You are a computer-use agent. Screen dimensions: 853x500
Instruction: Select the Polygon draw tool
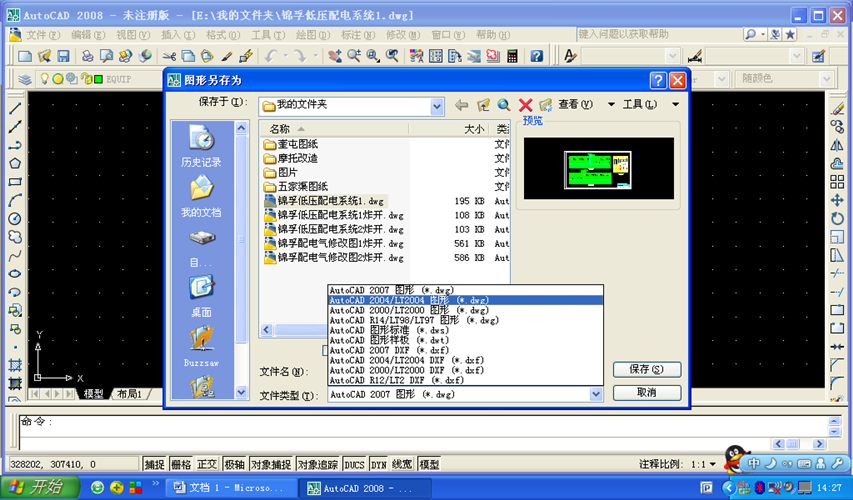coord(15,163)
